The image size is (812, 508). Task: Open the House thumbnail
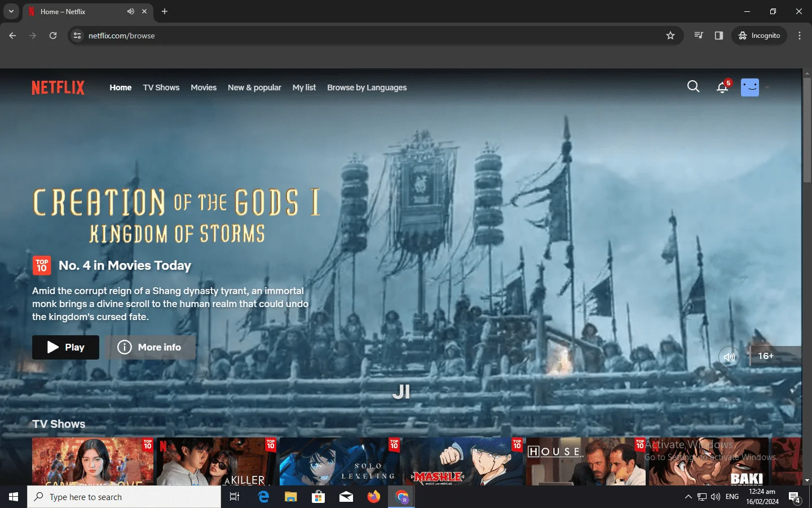click(586, 461)
